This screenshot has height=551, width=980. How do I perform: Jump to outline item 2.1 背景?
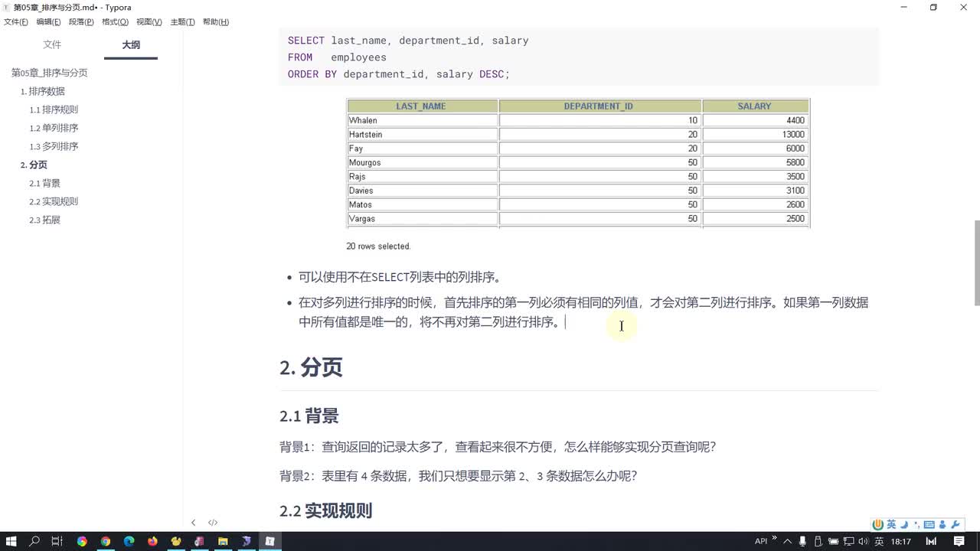(x=44, y=183)
